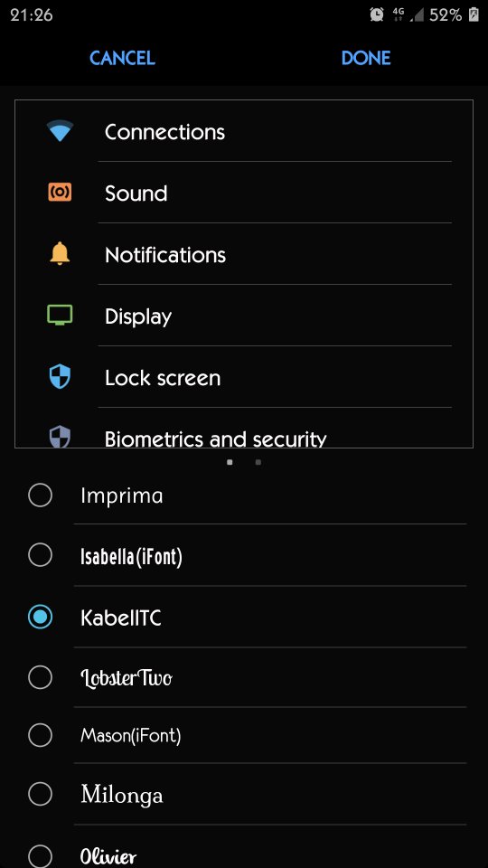Select the LobsterTwo font radio button
Viewport: 488px width, 868px height.
click(41, 676)
